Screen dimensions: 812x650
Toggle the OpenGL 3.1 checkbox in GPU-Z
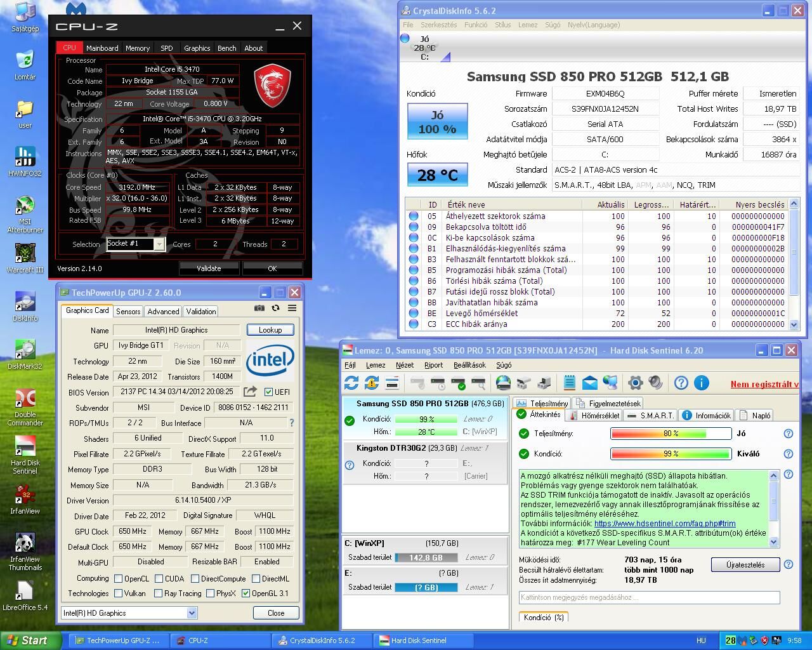246,594
